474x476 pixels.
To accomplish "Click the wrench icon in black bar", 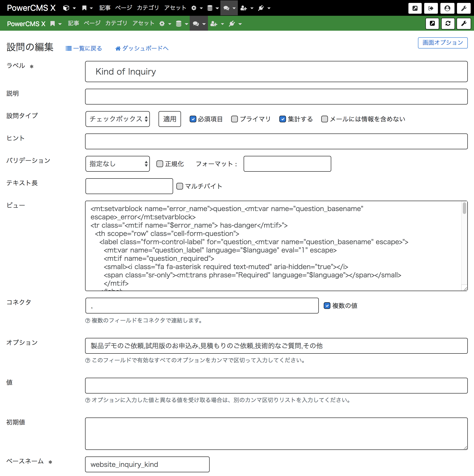I will coord(464,8).
